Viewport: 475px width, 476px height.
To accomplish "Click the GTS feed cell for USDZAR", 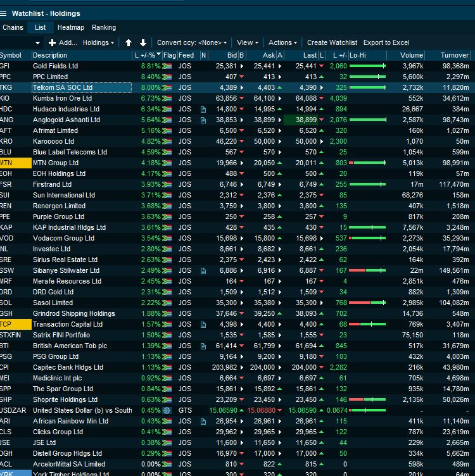I will tap(185, 410).
